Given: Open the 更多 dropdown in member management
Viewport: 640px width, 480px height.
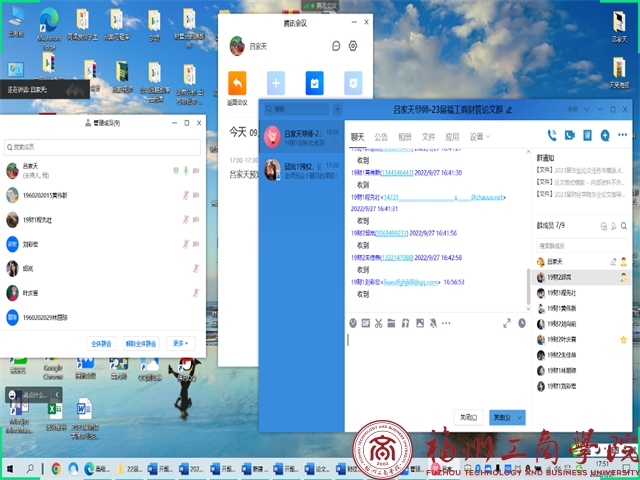Looking at the screenshot, I should tap(180, 344).
